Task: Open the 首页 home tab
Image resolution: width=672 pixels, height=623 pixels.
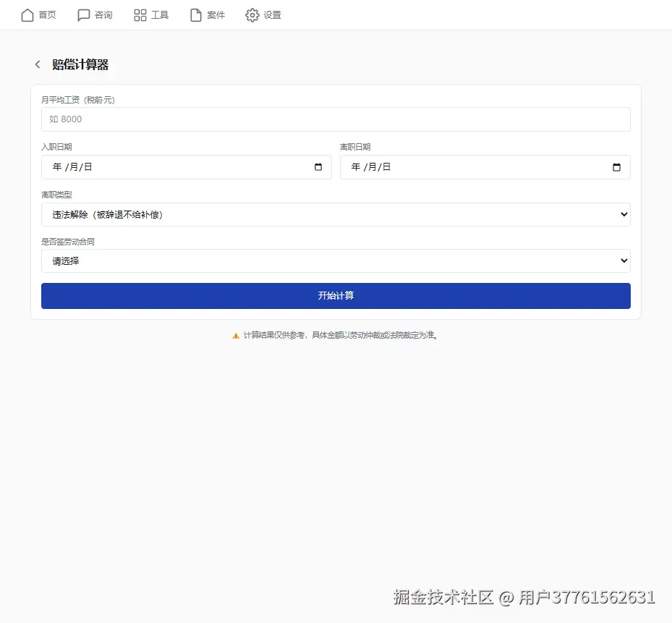Action: tap(38, 15)
